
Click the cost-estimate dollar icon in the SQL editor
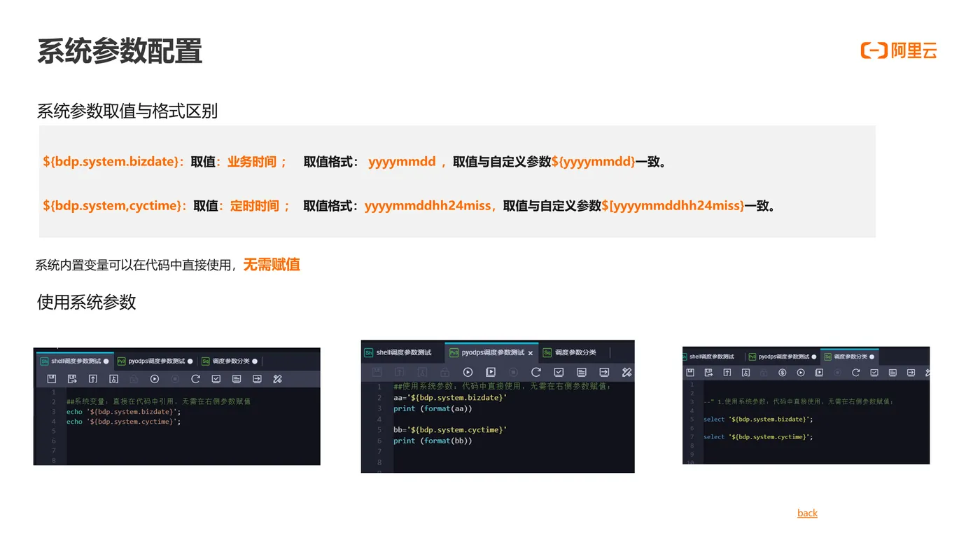click(783, 373)
